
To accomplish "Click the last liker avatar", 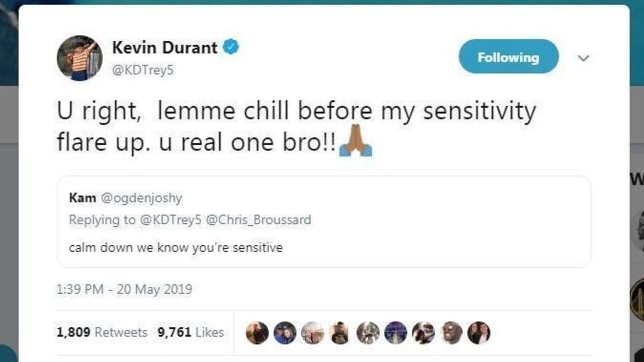I will [x=478, y=332].
